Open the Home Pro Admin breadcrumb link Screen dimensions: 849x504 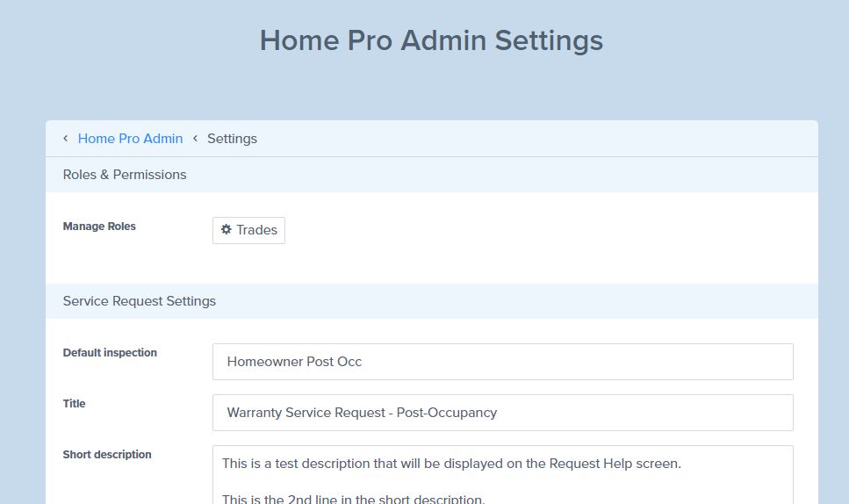pos(130,139)
